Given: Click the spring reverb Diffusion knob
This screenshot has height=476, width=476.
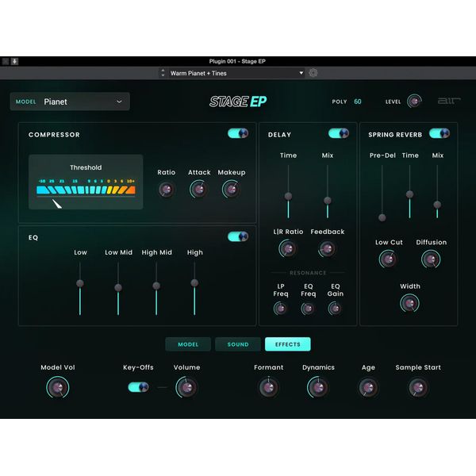Looking at the screenshot, I should pos(431,259).
